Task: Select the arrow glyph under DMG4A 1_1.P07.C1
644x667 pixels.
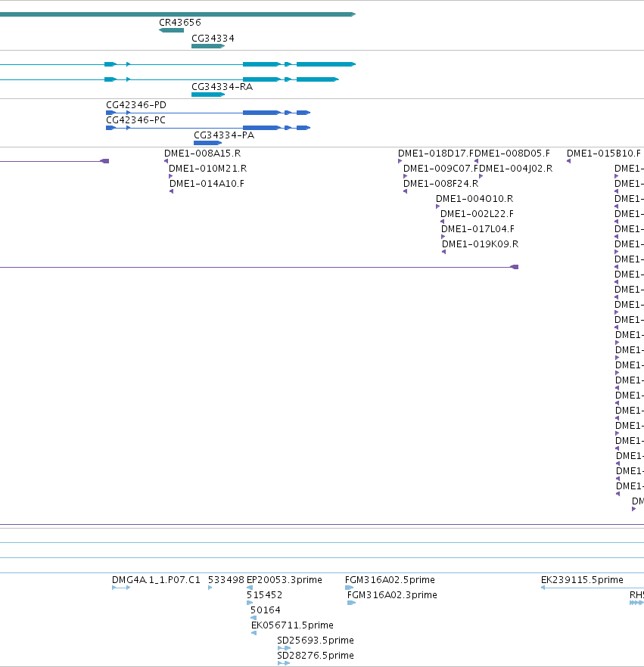Action: coord(121,588)
